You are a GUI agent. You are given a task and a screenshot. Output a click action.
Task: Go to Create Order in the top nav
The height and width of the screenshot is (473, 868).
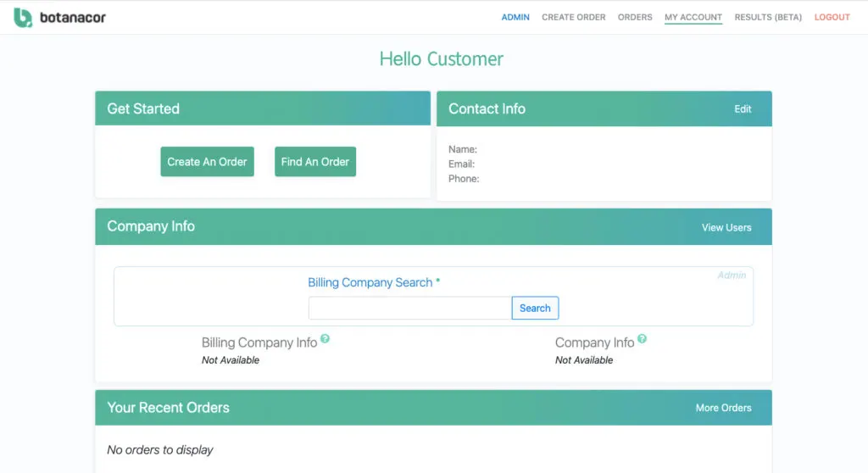(x=574, y=17)
